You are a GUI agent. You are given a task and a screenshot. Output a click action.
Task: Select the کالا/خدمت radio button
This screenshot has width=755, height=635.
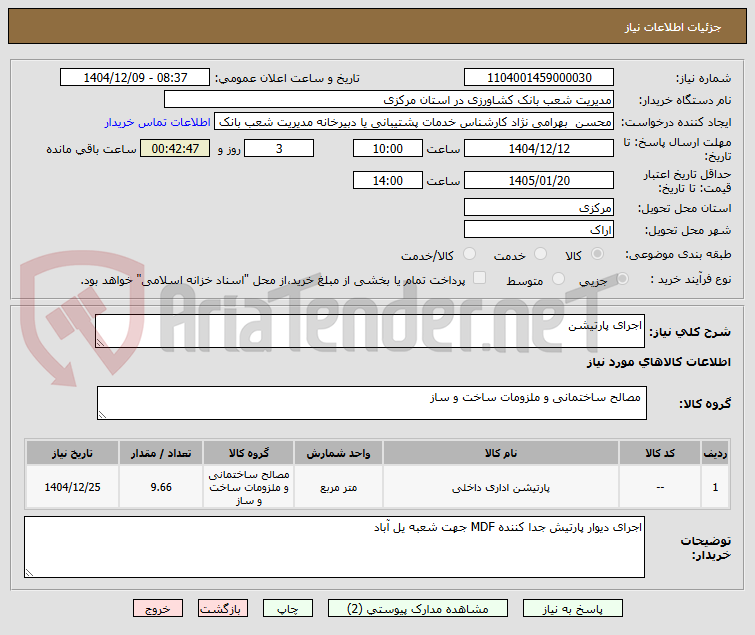pyautogui.click(x=469, y=254)
